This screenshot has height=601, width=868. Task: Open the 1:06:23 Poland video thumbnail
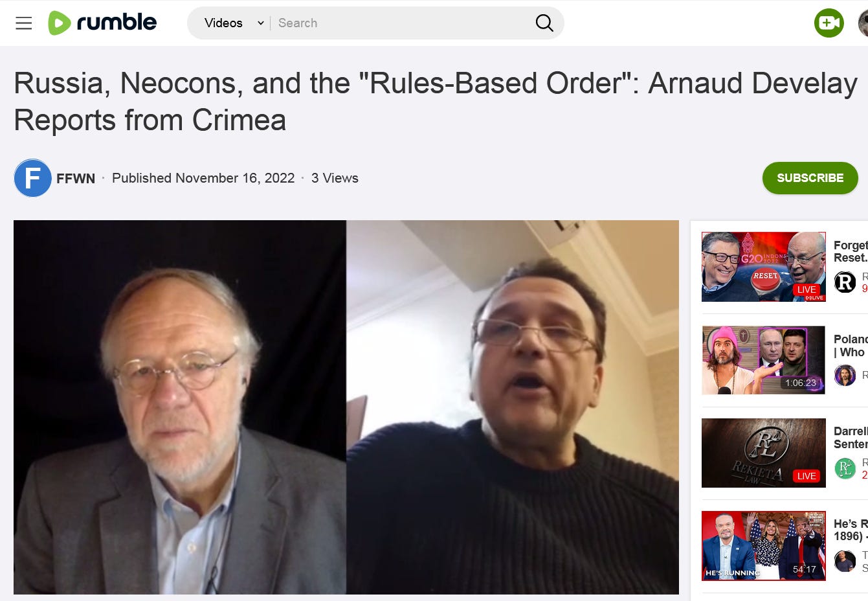pos(764,360)
